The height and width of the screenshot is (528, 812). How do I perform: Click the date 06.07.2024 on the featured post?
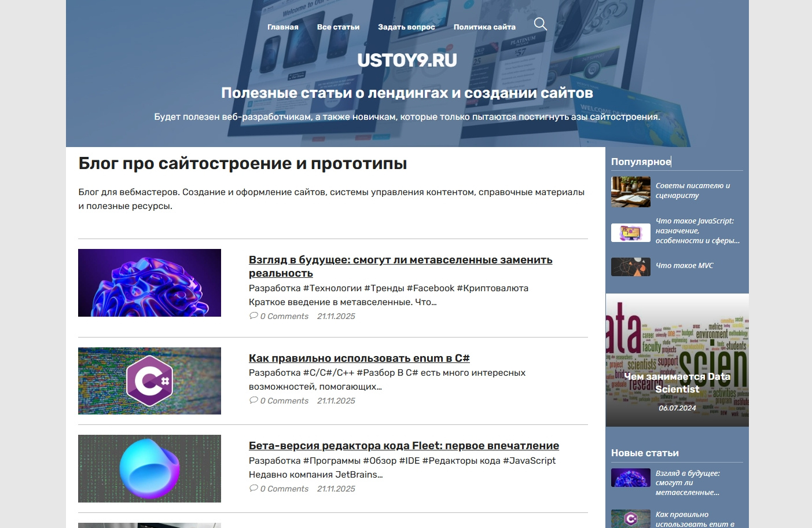click(677, 408)
